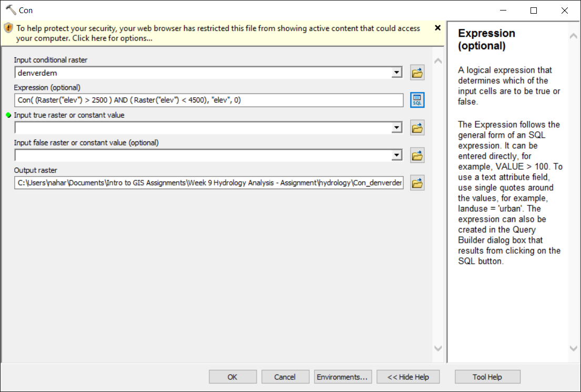Open Tool Help
This screenshot has width=581, height=392.
(x=487, y=377)
